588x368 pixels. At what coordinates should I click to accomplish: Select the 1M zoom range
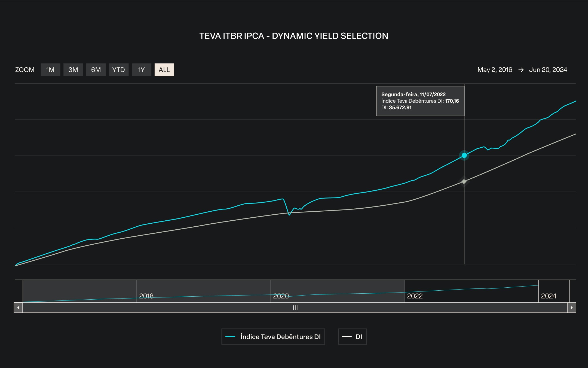(50, 70)
